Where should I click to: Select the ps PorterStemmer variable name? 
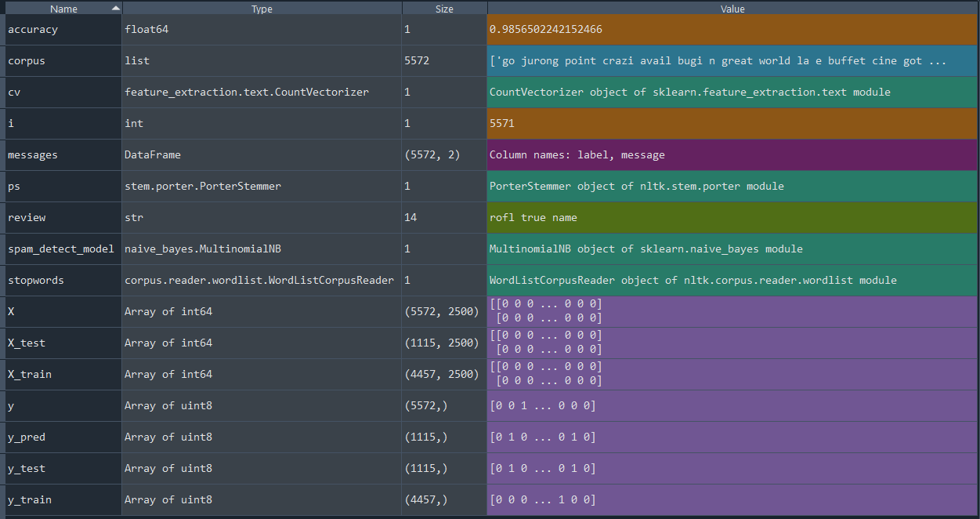[x=14, y=187]
